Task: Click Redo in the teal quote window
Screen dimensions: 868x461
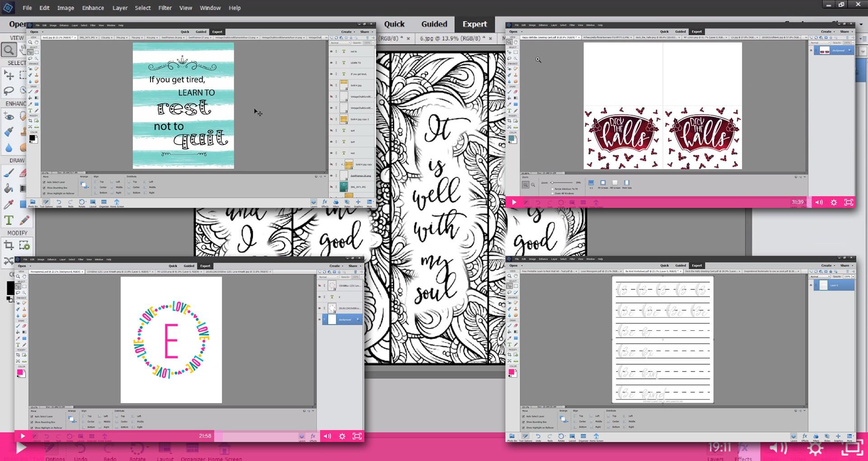Action: tap(71, 203)
